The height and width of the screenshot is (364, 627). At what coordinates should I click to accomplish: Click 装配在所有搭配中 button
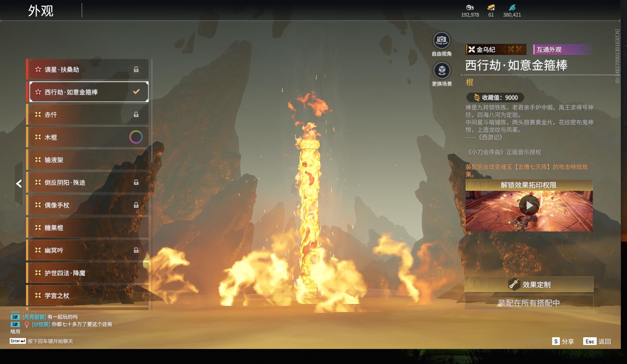[529, 303]
